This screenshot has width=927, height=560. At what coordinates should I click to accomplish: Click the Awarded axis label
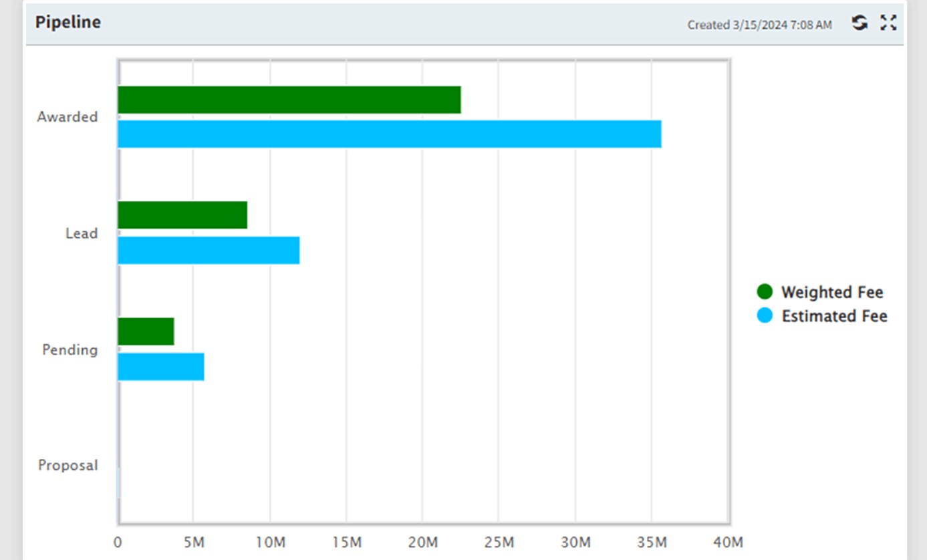pyautogui.click(x=68, y=117)
